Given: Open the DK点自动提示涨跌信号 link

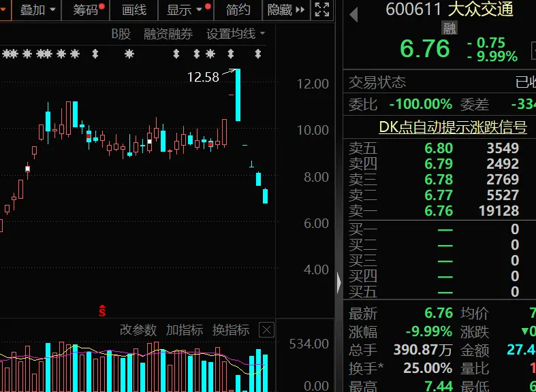Looking at the screenshot, I should click(x=453, y=127).
